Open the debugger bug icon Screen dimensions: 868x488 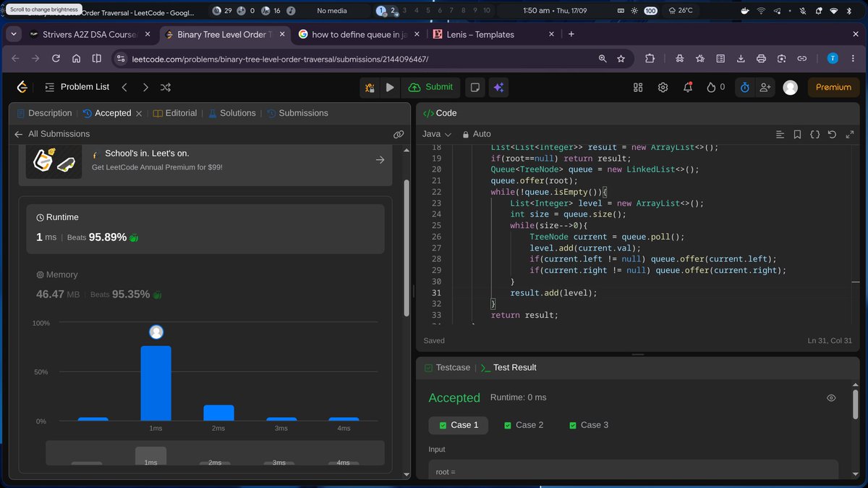[370, 87]
